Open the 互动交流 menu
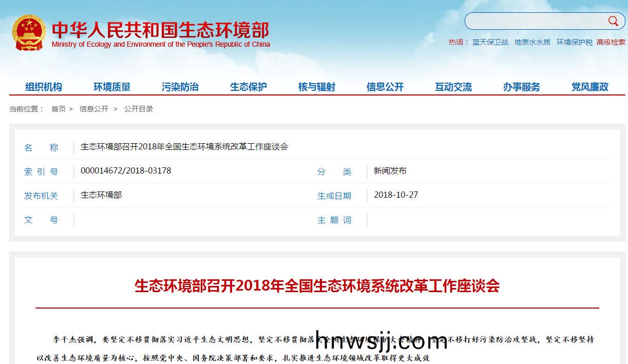 453,87
